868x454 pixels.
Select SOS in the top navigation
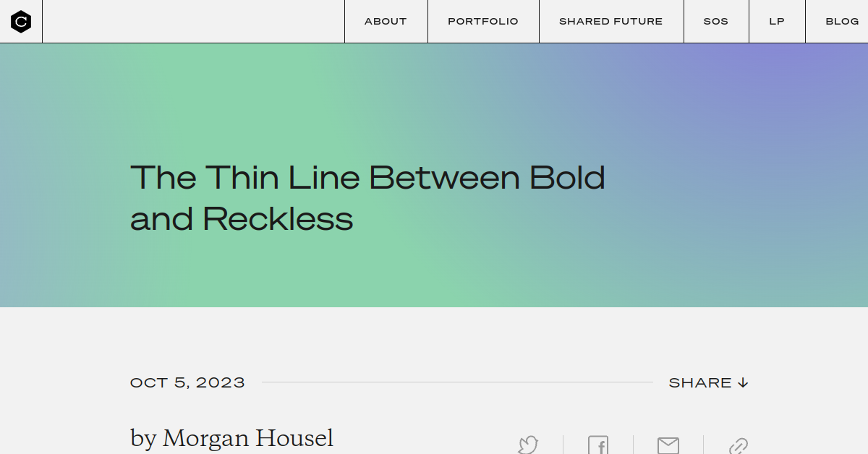pyautogui.click(x=716, y=22)
